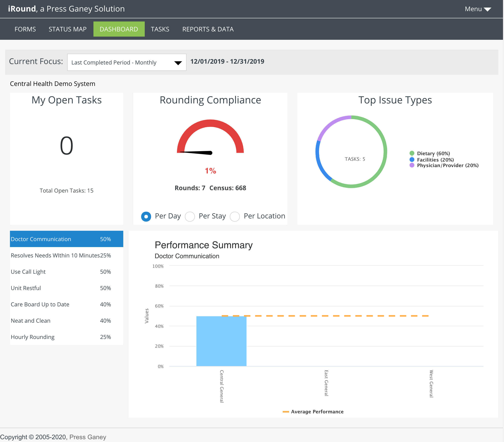Select the Per Location radio button
This screenshot has width=504, height=442.
pos(235,217)
